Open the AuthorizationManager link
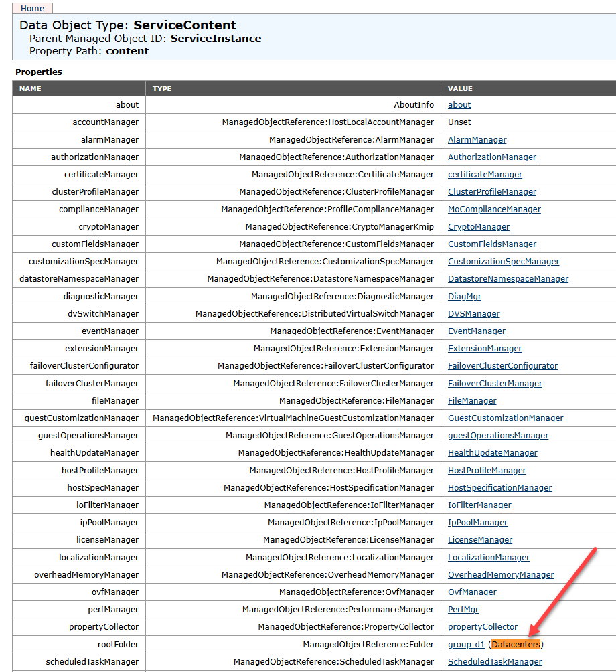Viewport: 616px width, 672px height. point(491,157)
